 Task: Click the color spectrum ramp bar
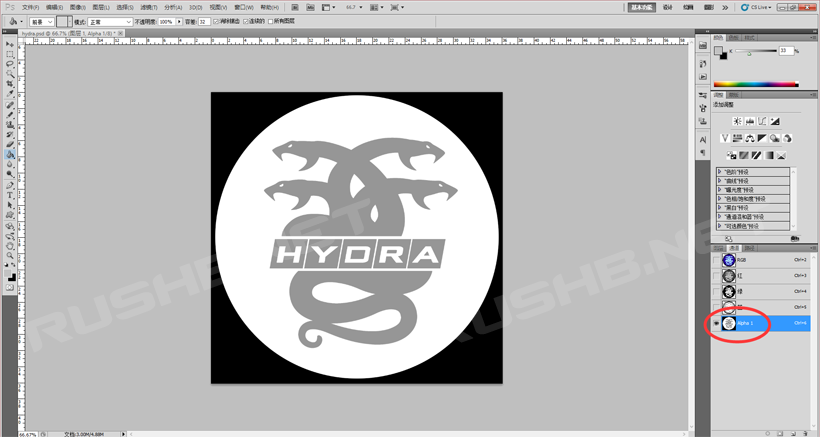point(755,84)
